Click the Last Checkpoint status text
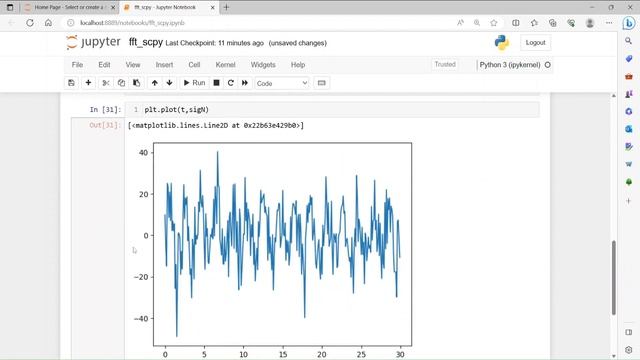This screenshot has width=640, height=360. [214, 43]
